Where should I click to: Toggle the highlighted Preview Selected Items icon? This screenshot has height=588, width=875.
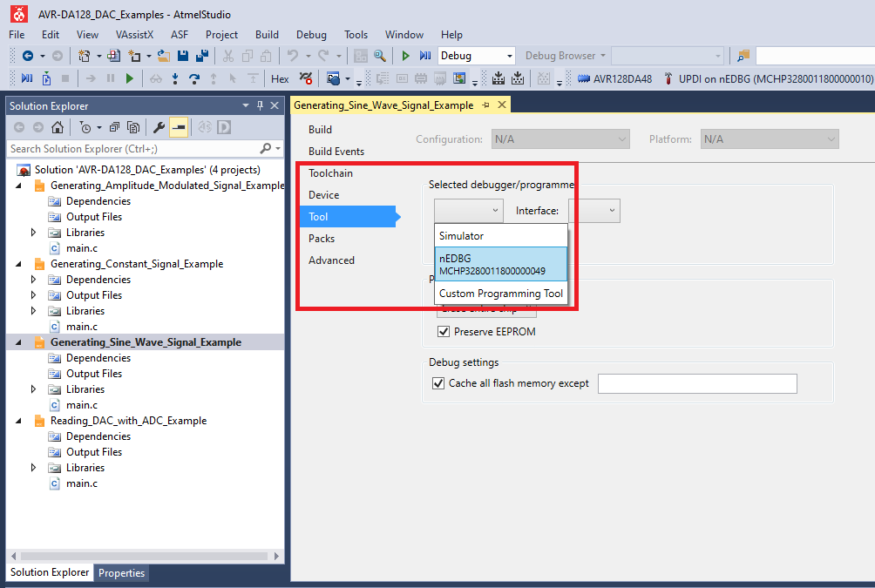coord(179,128)
